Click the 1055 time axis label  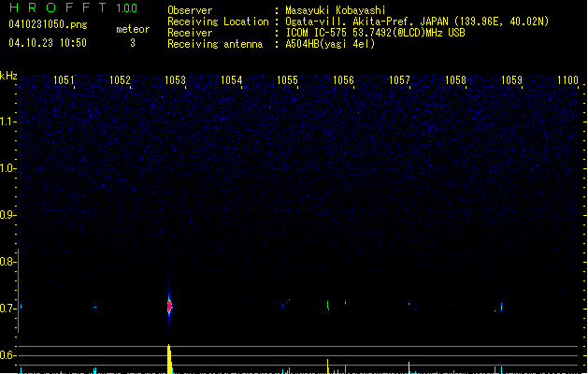[287, 80]
